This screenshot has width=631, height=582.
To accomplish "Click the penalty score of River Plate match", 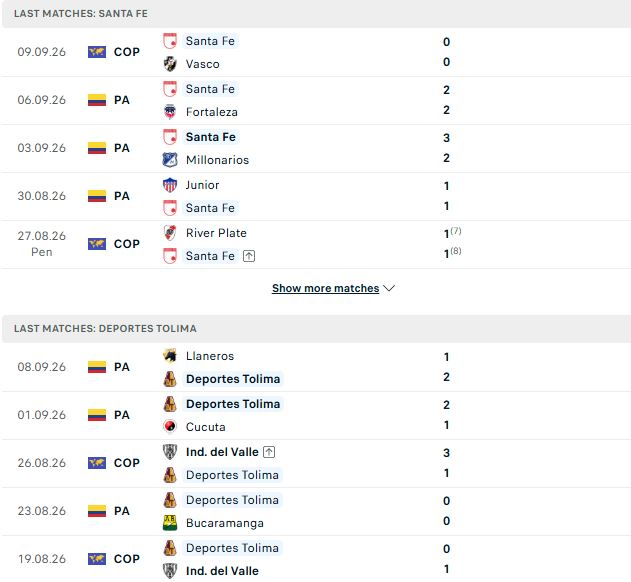I will [456, 231].
